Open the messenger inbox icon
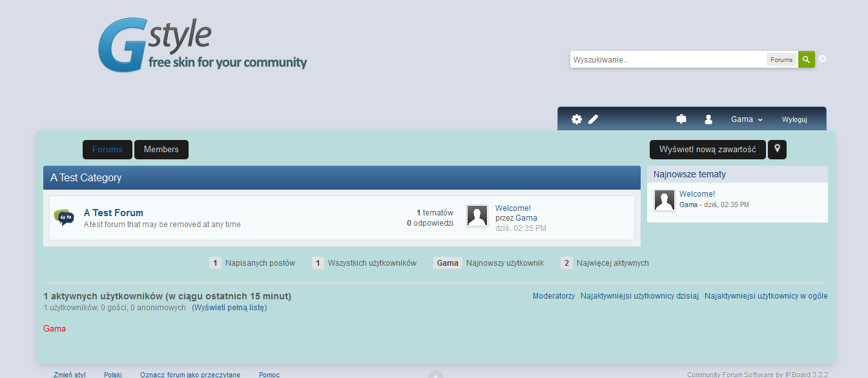 coord(681,119)
